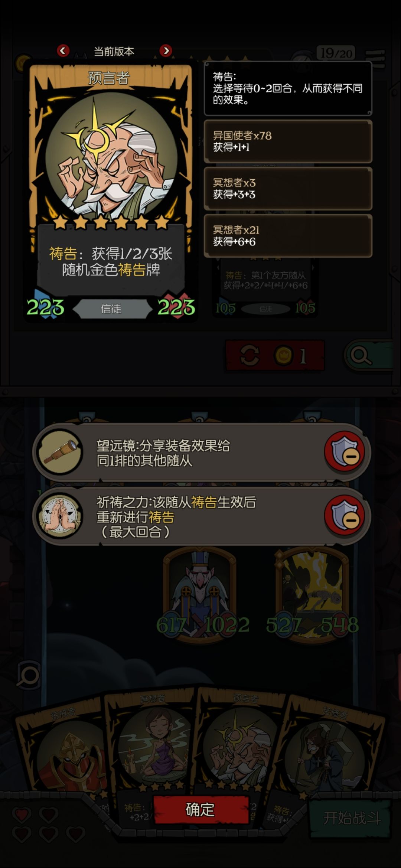Select the 冥想者x3 bonus entry
This screenshot has width=401, height=868.
click(x=288, y=189)
